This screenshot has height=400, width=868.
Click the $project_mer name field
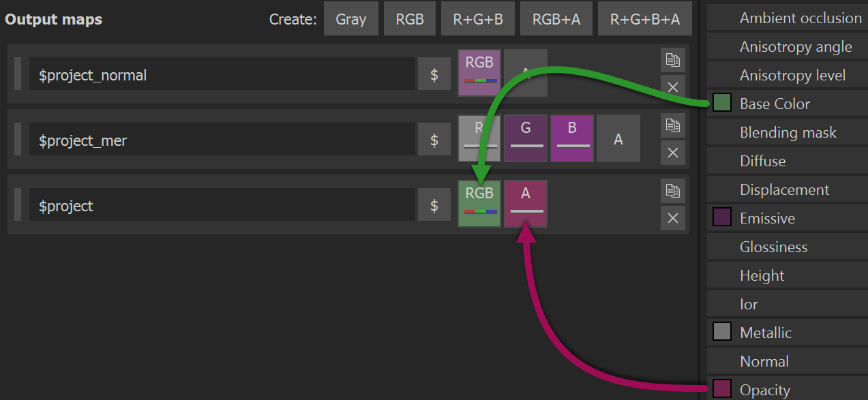click(222, 140)
